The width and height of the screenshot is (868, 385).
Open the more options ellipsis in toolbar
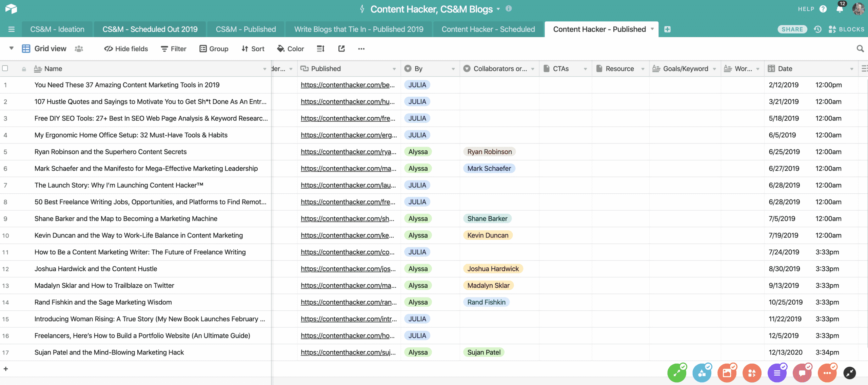pyautogui.click(x=361, y=49)
